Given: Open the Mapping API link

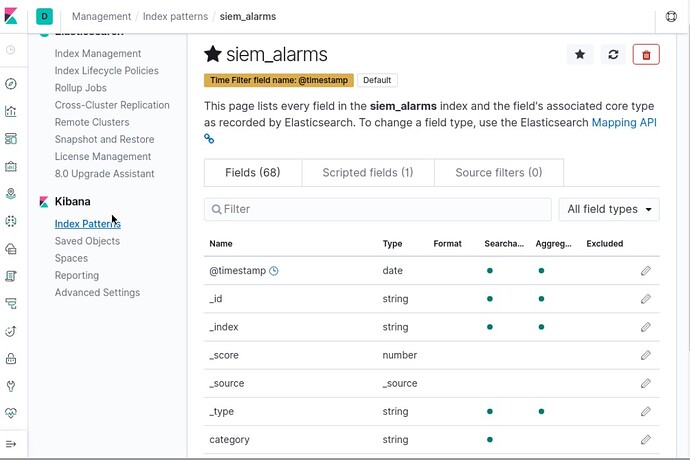Looking at the screenshot, I should click(x=624, y=122).
